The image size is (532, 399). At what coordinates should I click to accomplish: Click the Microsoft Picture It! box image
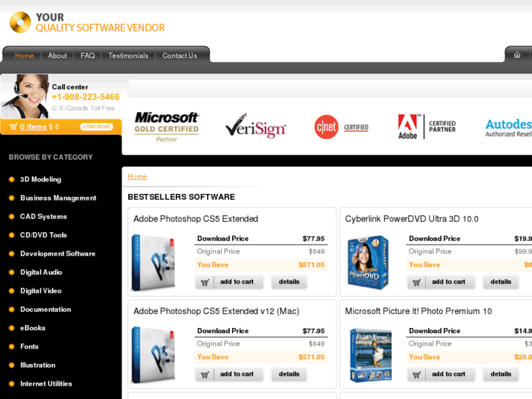[370, 355]
